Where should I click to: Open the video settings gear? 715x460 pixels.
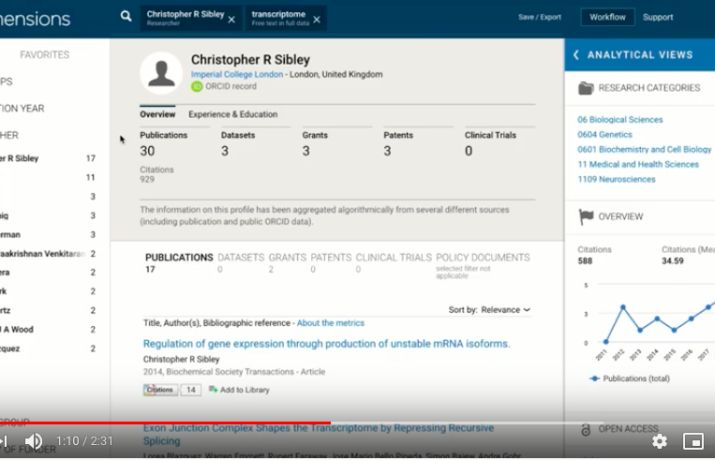[659, 441]
